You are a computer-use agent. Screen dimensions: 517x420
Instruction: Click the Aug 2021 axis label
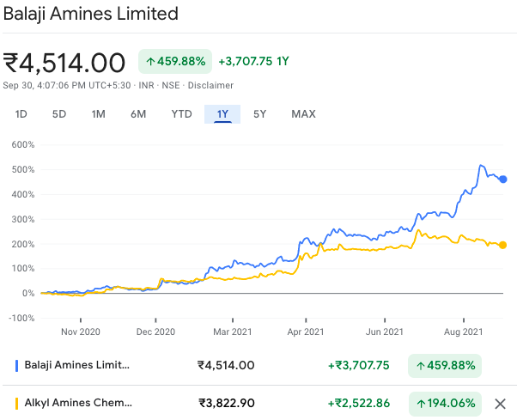[463, 332]
